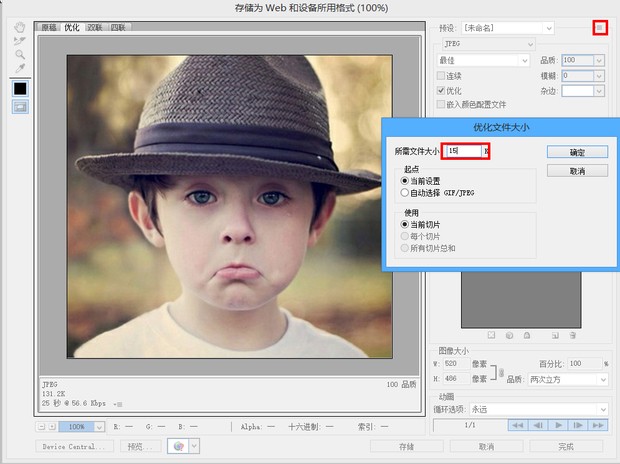Switch to the 四联 tab
Screen dimensions: 620x464
(x=118, y=27)
